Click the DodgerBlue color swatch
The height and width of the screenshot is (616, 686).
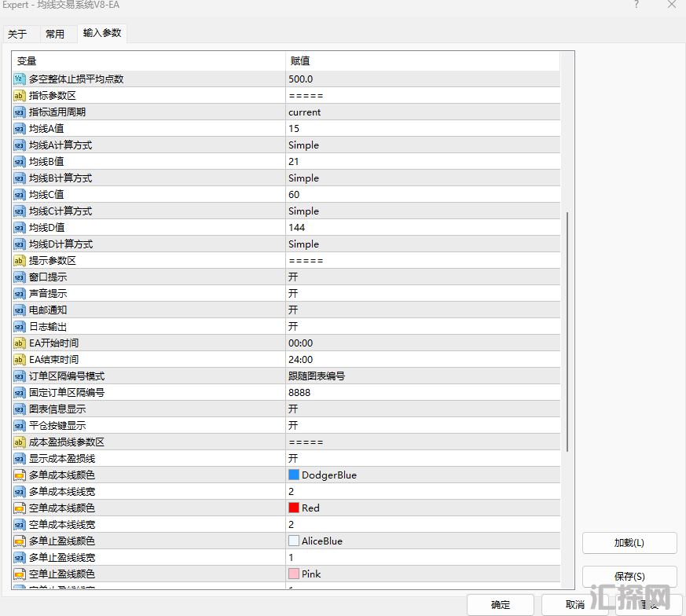point(294,475)
